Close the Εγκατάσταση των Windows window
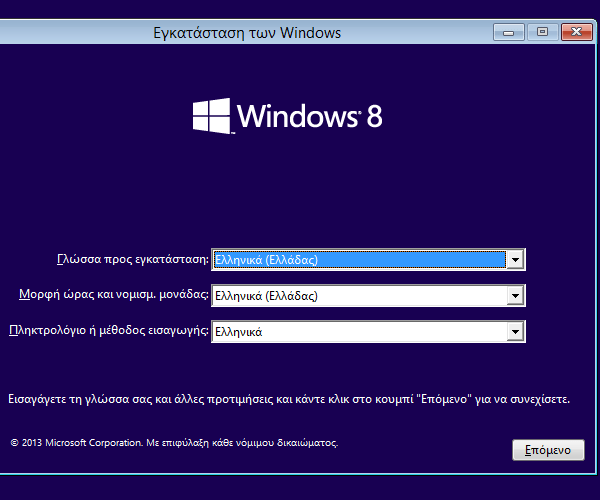Viewport: 600px width, 500px height. [576, 32]
